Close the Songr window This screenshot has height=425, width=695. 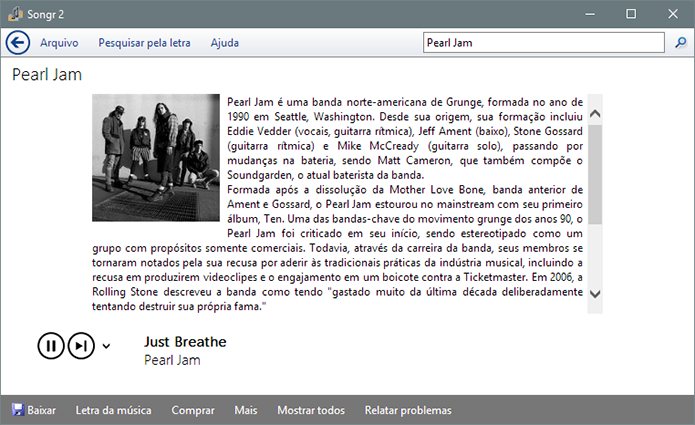click(673, 14)
